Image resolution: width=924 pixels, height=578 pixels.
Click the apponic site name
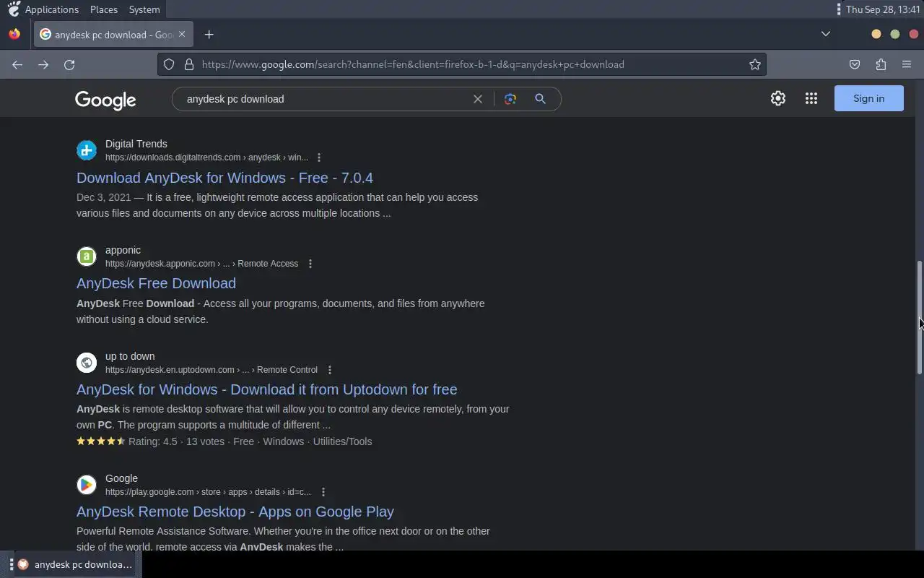coord(123,250)
